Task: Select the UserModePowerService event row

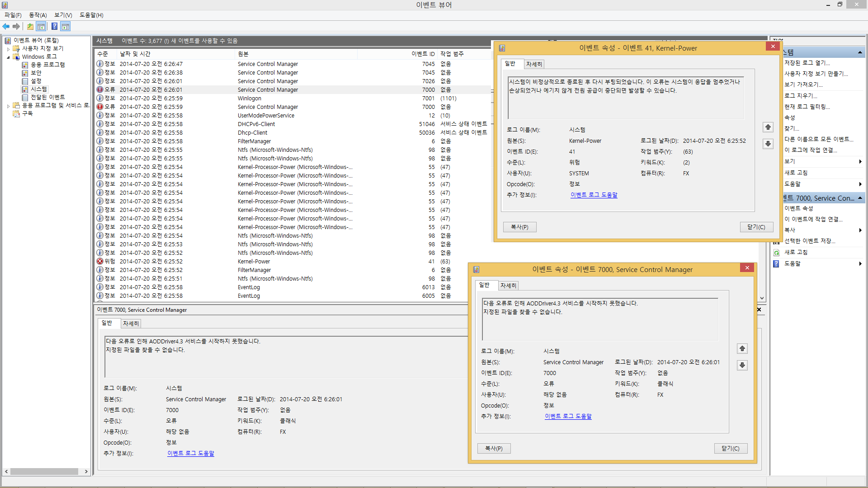Action: (293, 115)
